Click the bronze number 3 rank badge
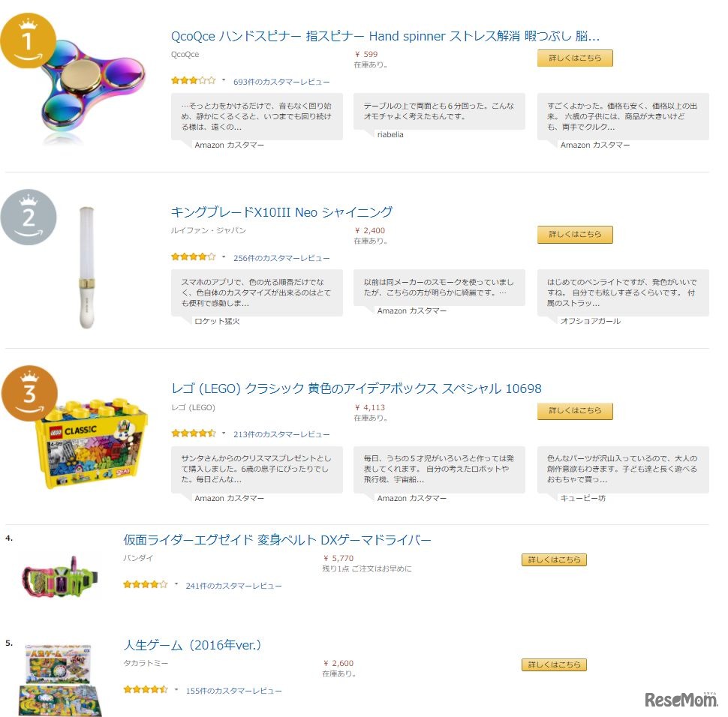Screen dimensions: 728x717 coord(29,393)
